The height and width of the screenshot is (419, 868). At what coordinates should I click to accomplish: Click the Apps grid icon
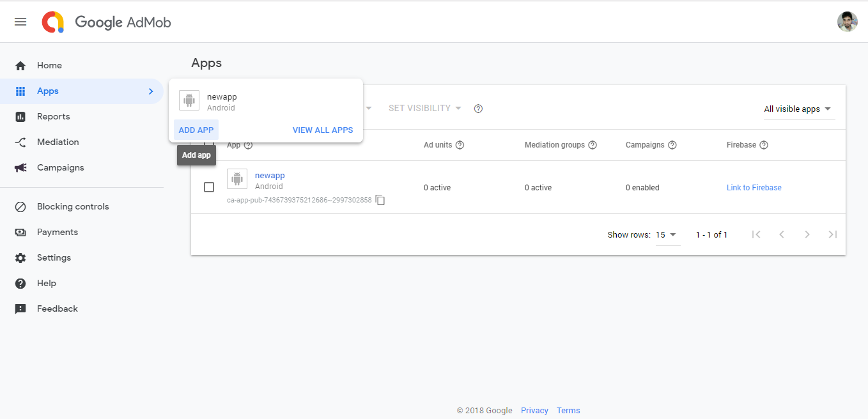pyautogui.click(x=20, y=91)
